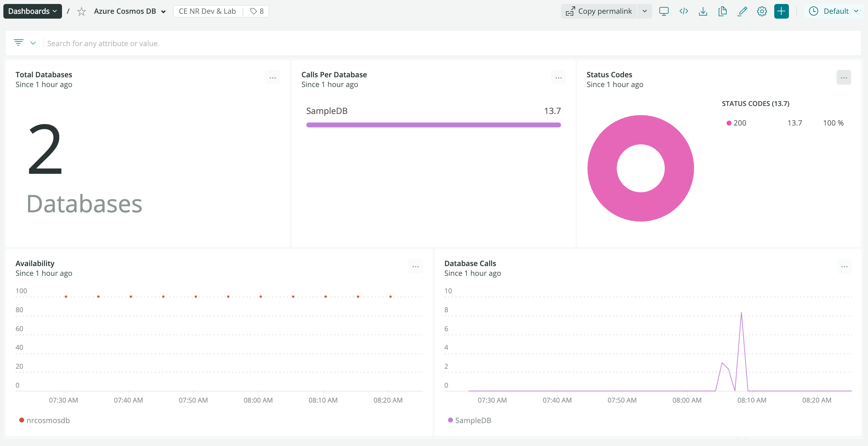Screen dimensions: 868x446
Task: Open dashboard settings gear icon
Action: pos(762,12)
